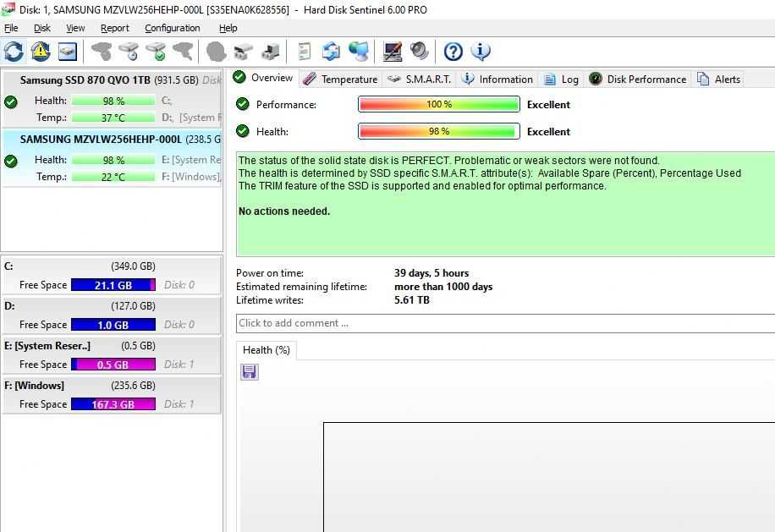Image resolution: width=775 pixels, height=532 pixels.
Task: Click the 22 °C temperature bar
Action: tap(113, 177)
